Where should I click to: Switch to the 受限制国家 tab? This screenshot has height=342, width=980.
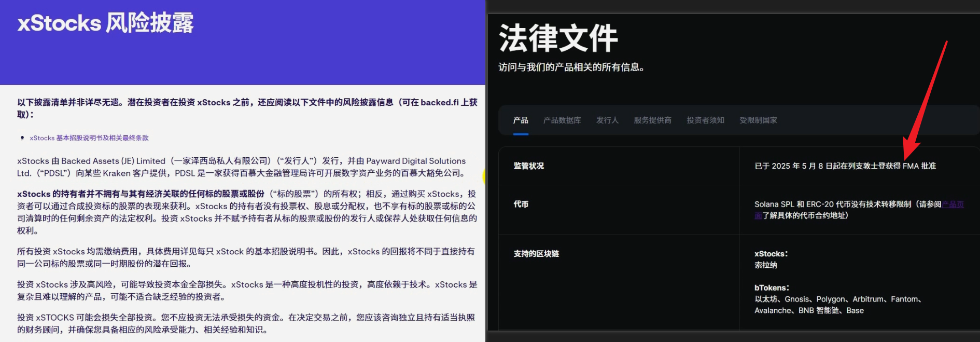click(758, 120)
